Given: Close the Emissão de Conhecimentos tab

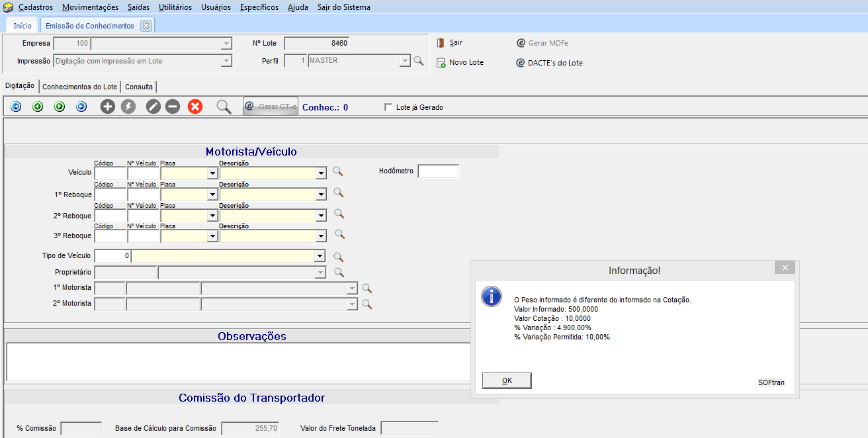Looking at the screenshot, I should click(146, 26).
